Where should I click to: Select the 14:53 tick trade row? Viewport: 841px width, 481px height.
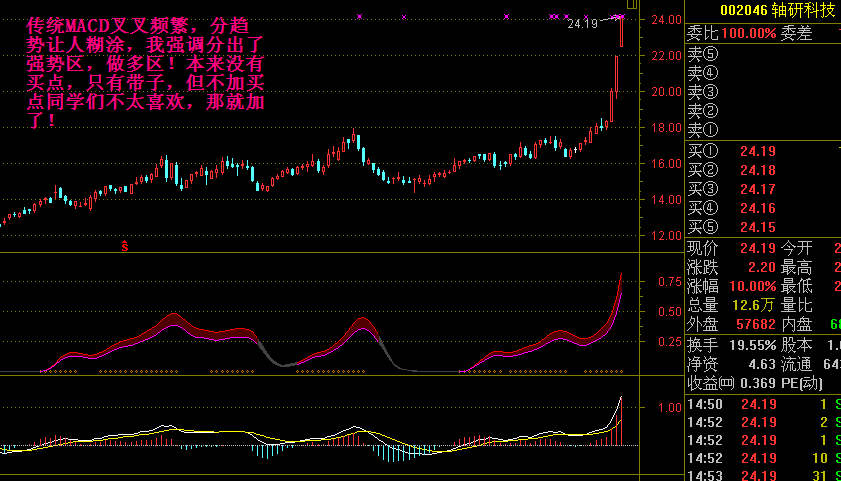pyautogui.click(x=763, y=475)
